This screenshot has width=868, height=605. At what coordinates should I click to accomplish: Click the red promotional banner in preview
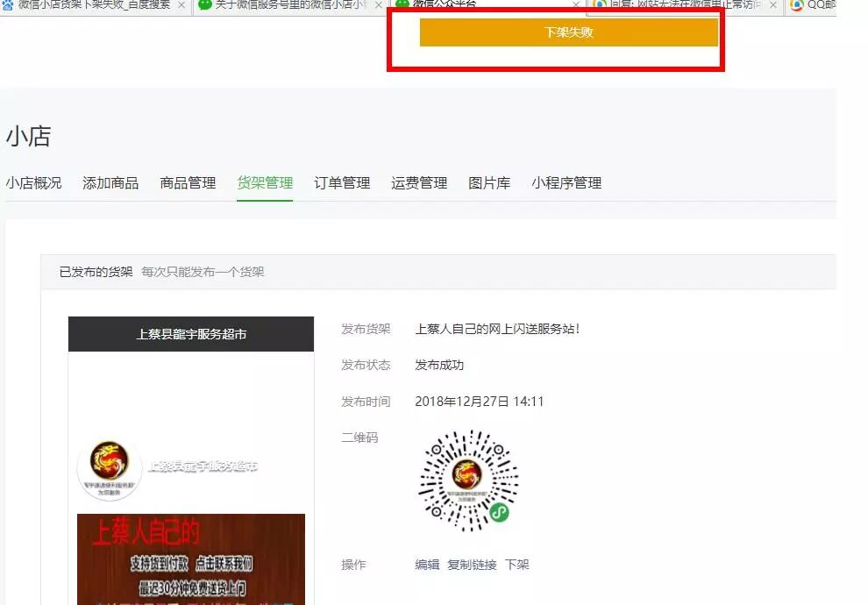pyautogui.click(x=191, y=559)
